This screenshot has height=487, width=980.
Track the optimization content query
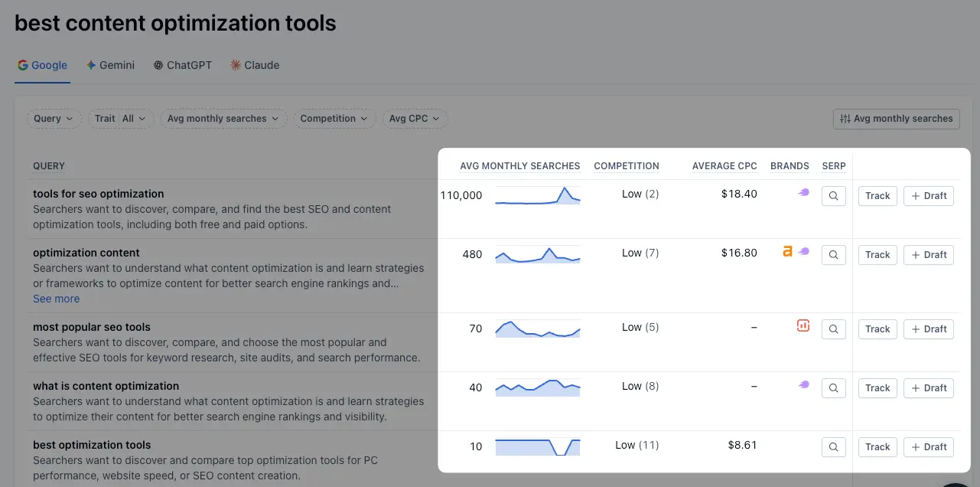tap(877, 255)
